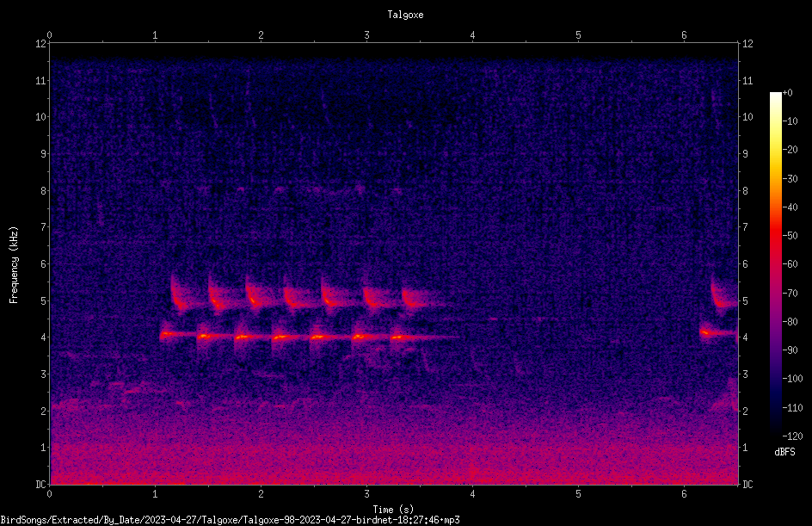The width and height of the screenshot is (812, 526).
Task: Click the 5 second mark on top axis
Action: pos(578,35)
